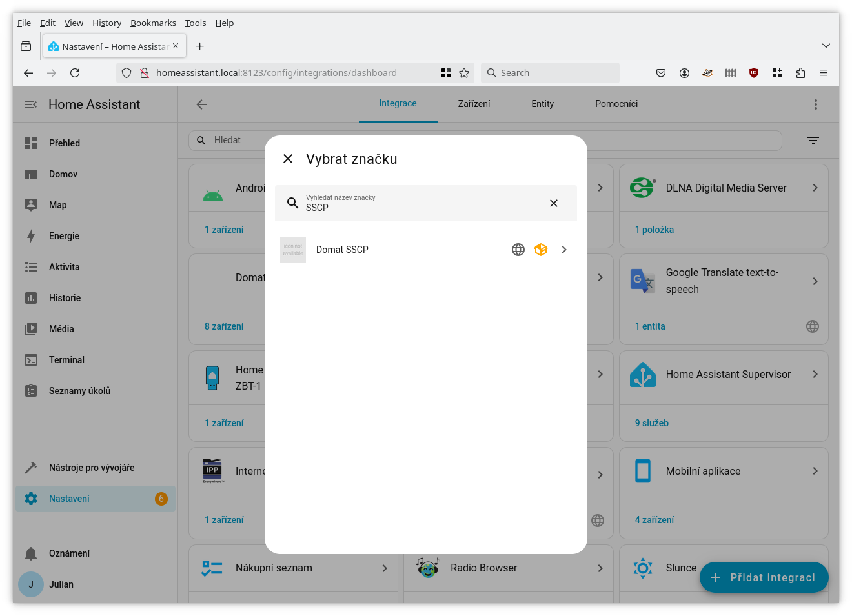Clear the SSCP search text
Viewport: 852px width, 616px height.
(x=553, y=203)
